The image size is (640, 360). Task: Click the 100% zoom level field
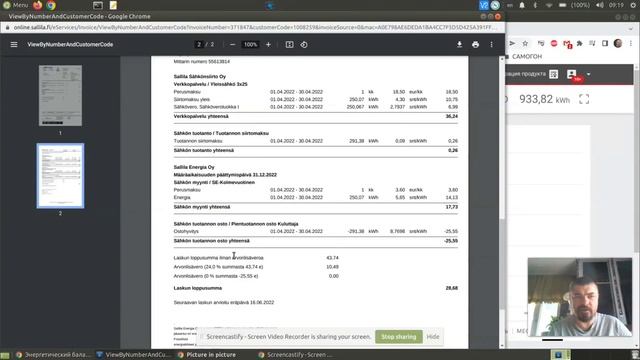click(x=250, y=44)
